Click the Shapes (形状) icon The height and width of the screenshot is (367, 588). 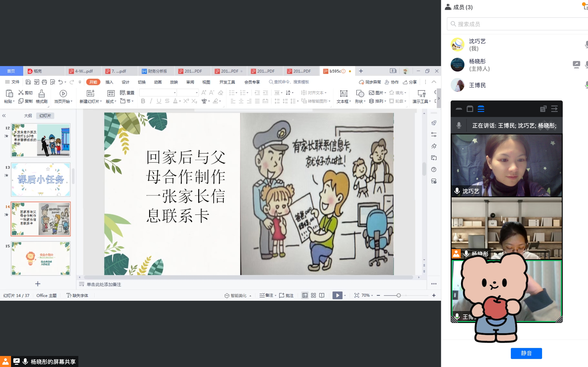(360, 94)
